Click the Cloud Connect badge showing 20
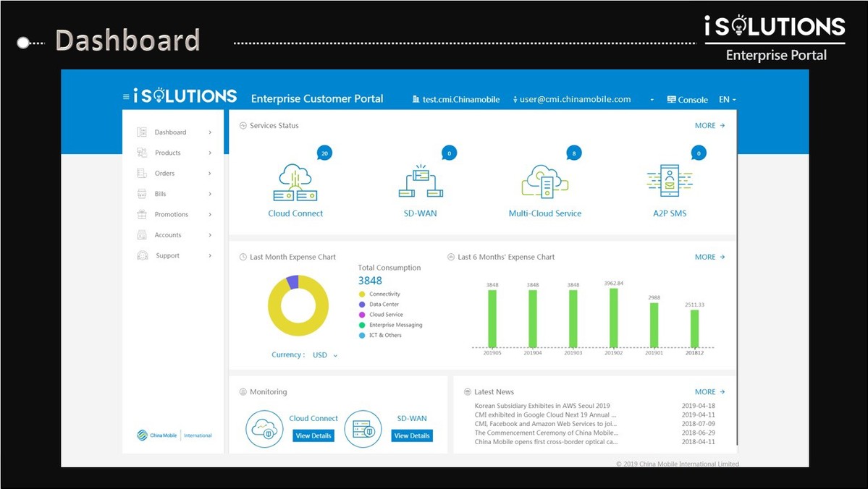The width and height of the screenshot is (868, 489). [324, 153]
